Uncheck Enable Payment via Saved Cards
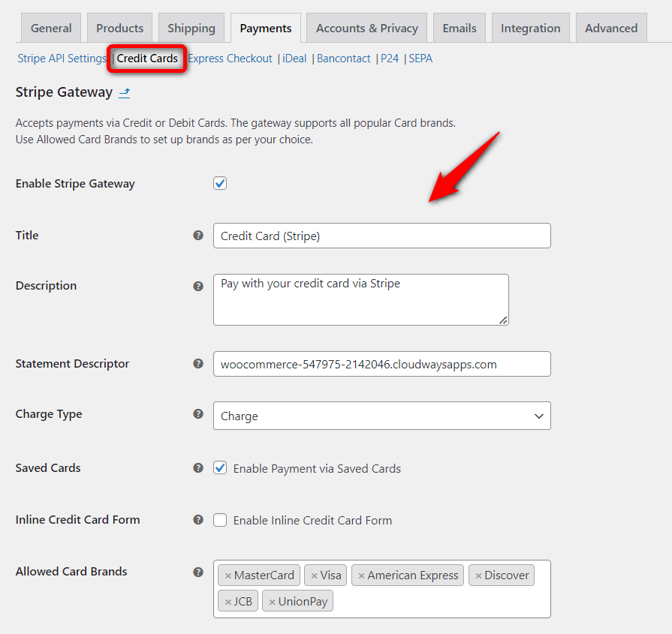The image size is (672, 634). [220, 467]
